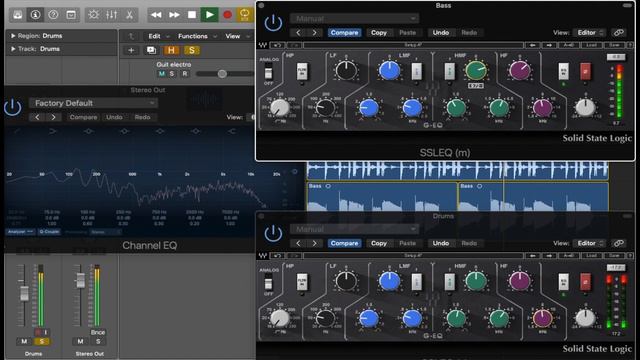Screen dimensions: 640x360
Task: Expand the Region: Drums disclosure triangle
Action: click(13, 36)
